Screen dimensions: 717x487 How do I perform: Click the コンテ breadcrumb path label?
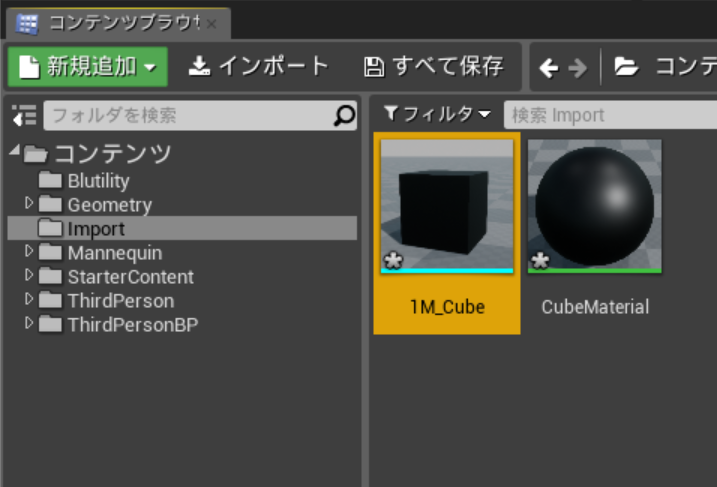(x=686, y=67)
